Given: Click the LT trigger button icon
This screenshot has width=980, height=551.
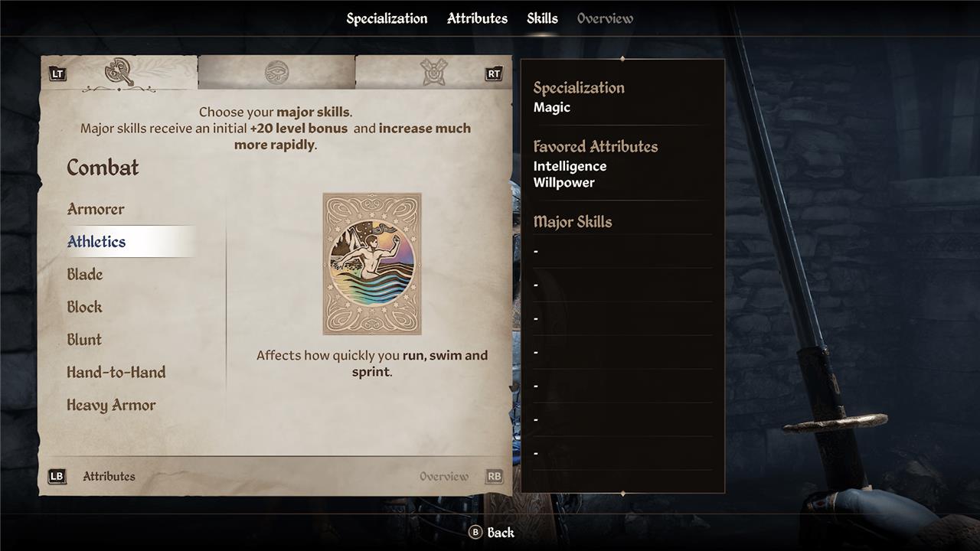Looking at the screenshot, I should click(57, 74).
